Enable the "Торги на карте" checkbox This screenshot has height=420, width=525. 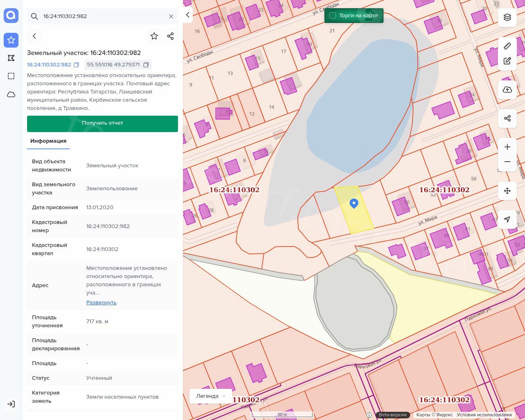point(333,16)
